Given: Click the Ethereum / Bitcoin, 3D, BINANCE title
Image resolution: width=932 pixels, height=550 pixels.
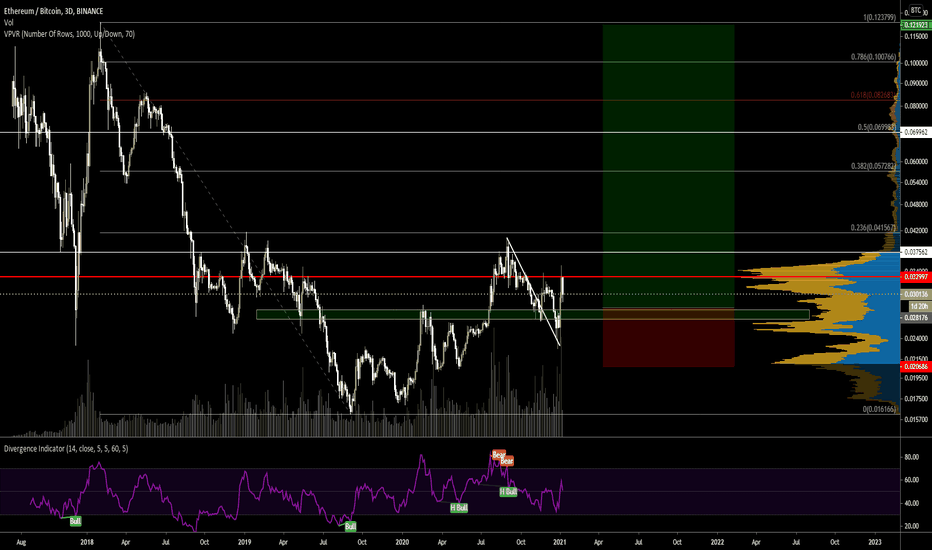Looking at the screenshot, I should tap(53, 11).
